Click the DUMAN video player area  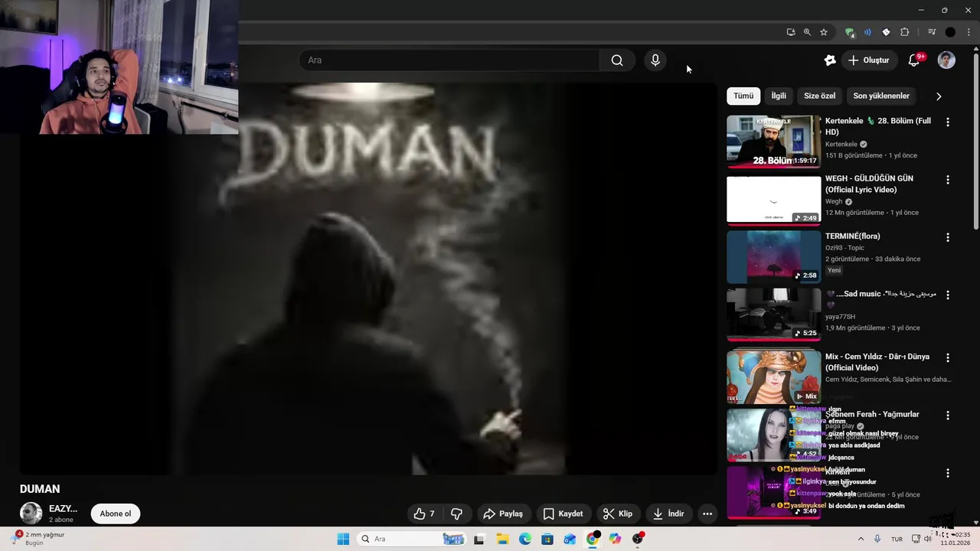(367, 278)
